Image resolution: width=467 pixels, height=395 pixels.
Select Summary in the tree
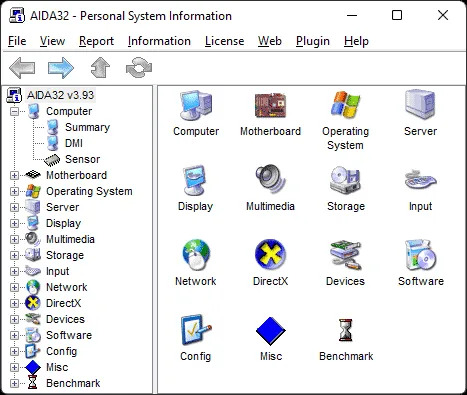click(87, 127)
